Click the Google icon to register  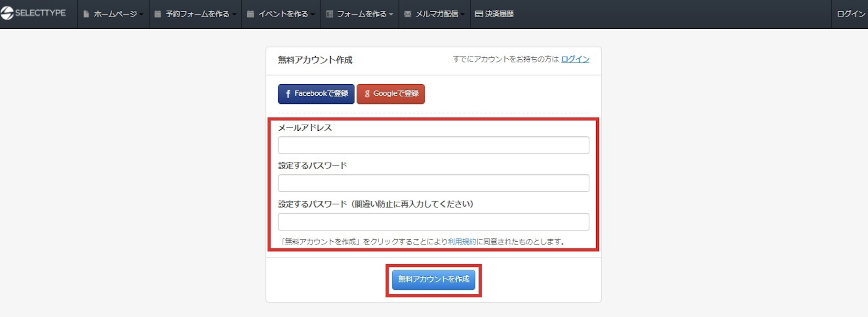click(367, 94)
